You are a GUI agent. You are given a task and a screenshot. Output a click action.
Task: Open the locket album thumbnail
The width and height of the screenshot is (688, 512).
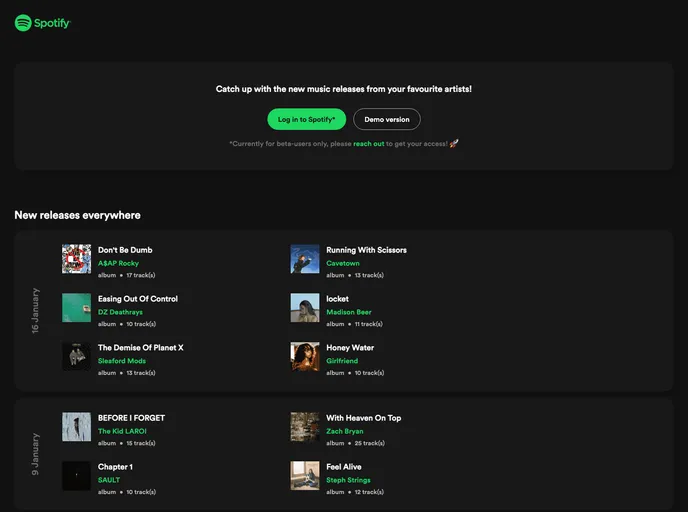coord(305,308)
